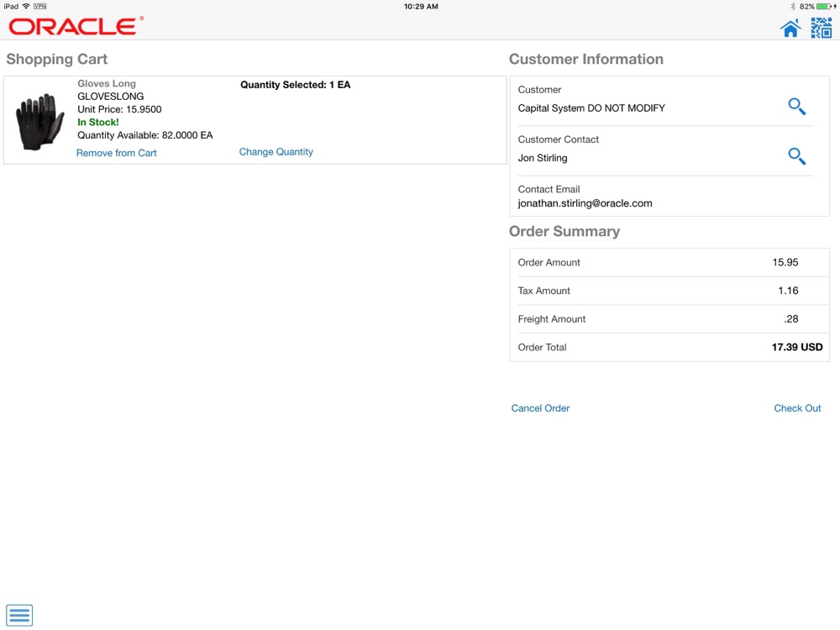The image size is (840, 630).
Task: Select the gloves product thumbnail
Action: (40, 122)
